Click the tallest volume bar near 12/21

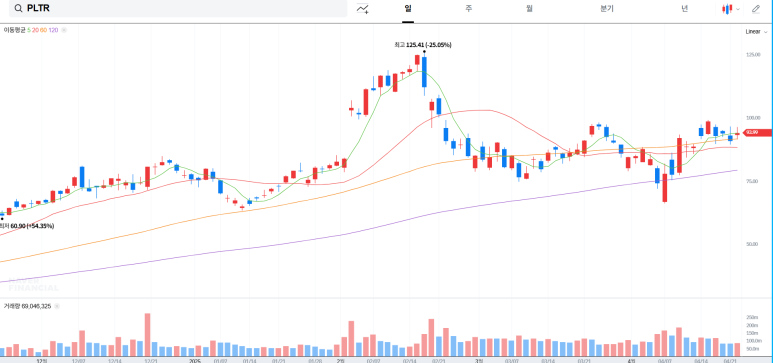click(147, 335)
